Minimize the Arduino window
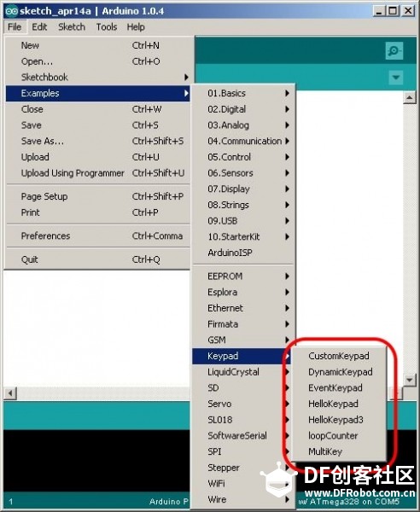 pos(379,11)
